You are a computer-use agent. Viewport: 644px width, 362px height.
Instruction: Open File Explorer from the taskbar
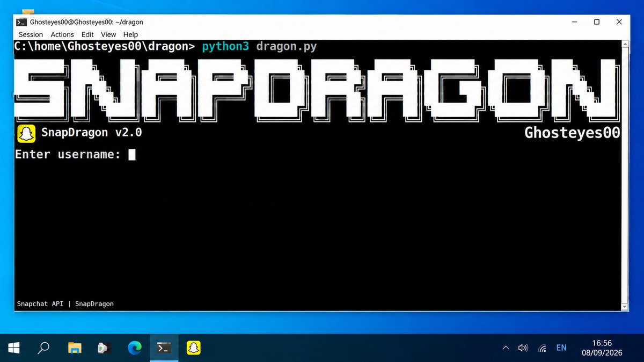tap(75, 348)
